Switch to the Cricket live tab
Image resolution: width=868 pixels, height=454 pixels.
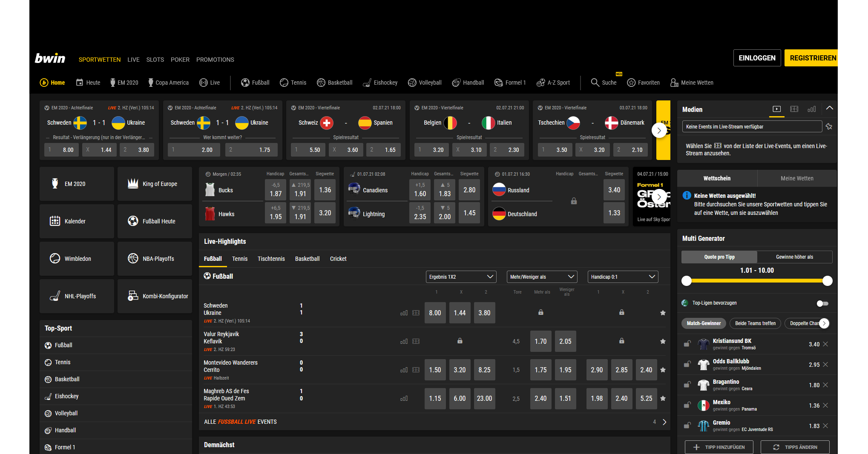coord(338,259)
